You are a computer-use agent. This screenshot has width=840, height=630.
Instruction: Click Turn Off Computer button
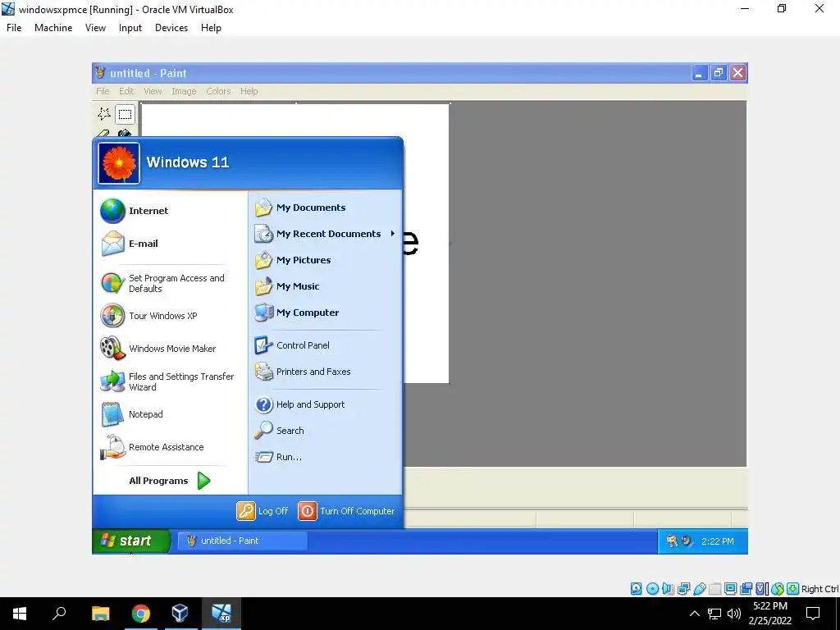pos(347,511)
